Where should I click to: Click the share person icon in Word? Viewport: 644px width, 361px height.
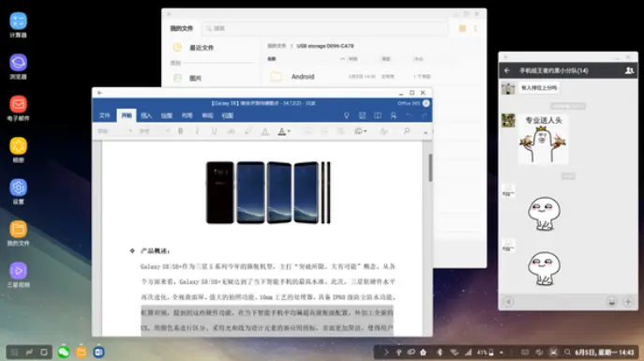[393, 116]
